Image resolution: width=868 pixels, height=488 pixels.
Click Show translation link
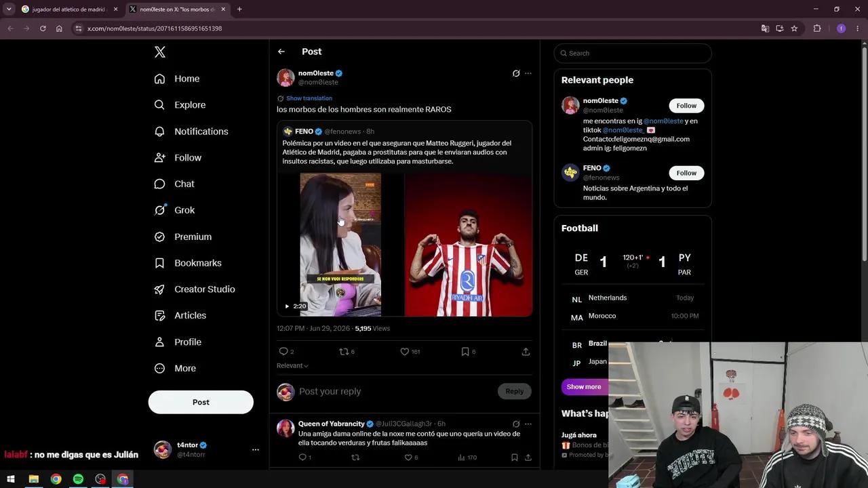[309, 98]
